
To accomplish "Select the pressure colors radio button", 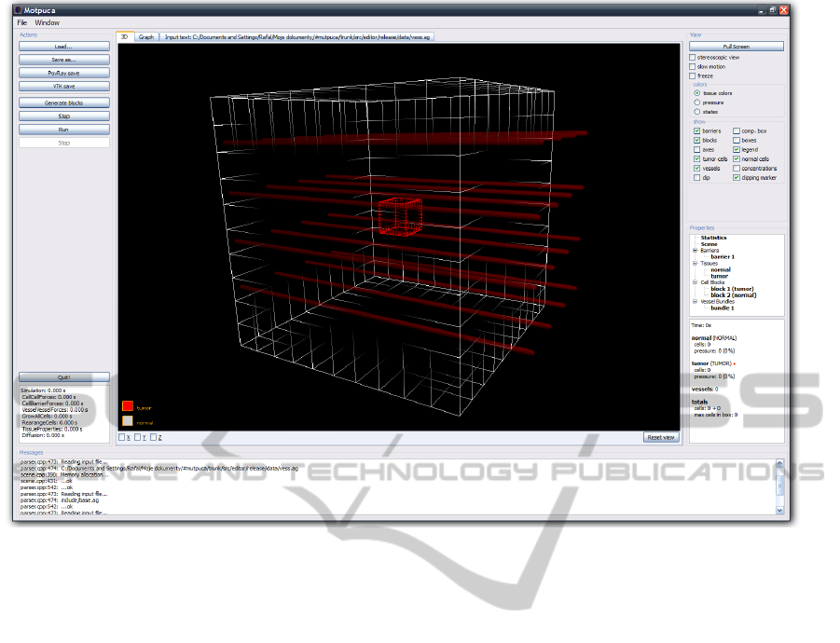I will coord(697,103).
